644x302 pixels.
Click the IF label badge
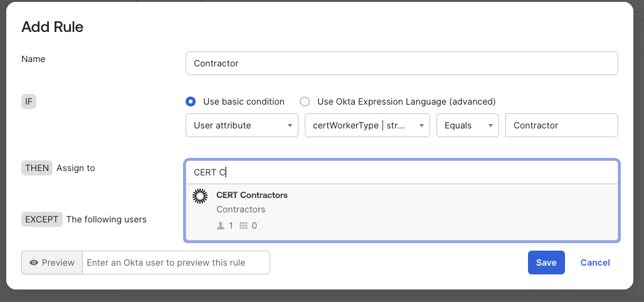29,102
